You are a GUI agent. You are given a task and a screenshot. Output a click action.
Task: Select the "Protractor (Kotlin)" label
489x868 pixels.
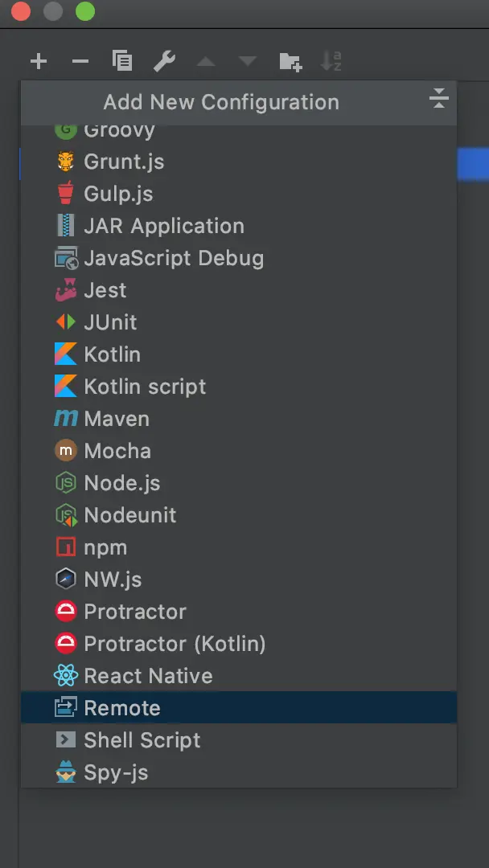click(x=175, y=644)
